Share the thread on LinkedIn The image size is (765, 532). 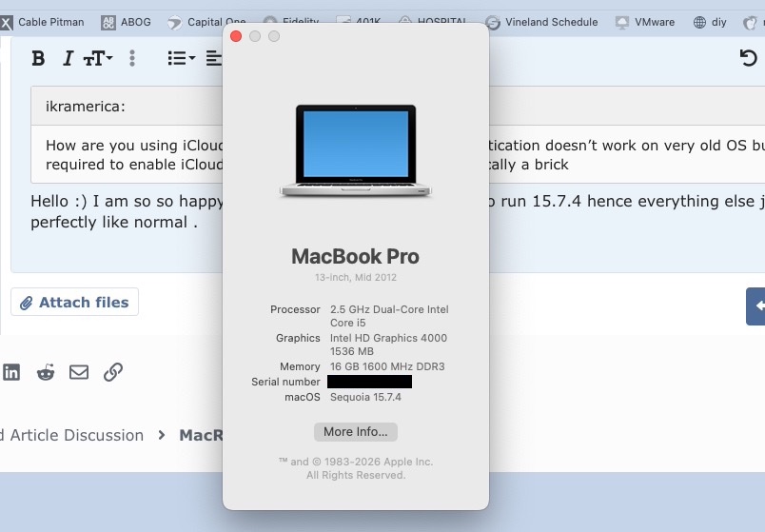coord(11,372)
